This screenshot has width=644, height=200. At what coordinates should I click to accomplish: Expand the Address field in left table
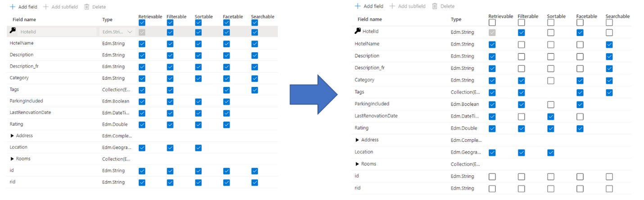(12, 136)
